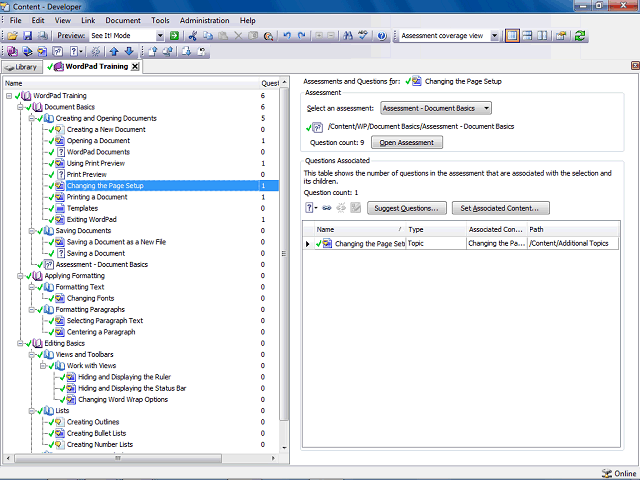Click the outline scroll-down arrow button
640x480 pixels.
click(x=284, y=448)
